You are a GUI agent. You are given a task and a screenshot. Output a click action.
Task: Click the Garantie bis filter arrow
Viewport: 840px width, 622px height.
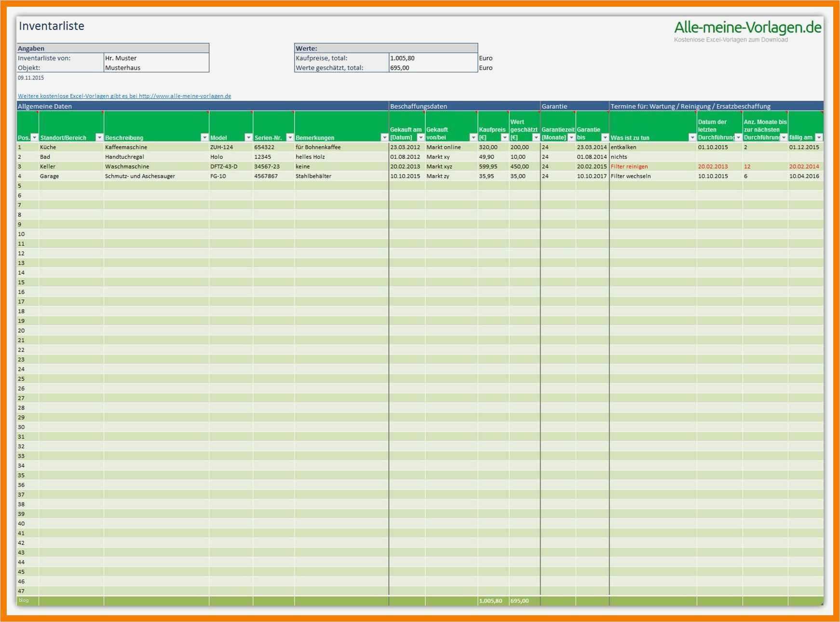click(604, 137)
